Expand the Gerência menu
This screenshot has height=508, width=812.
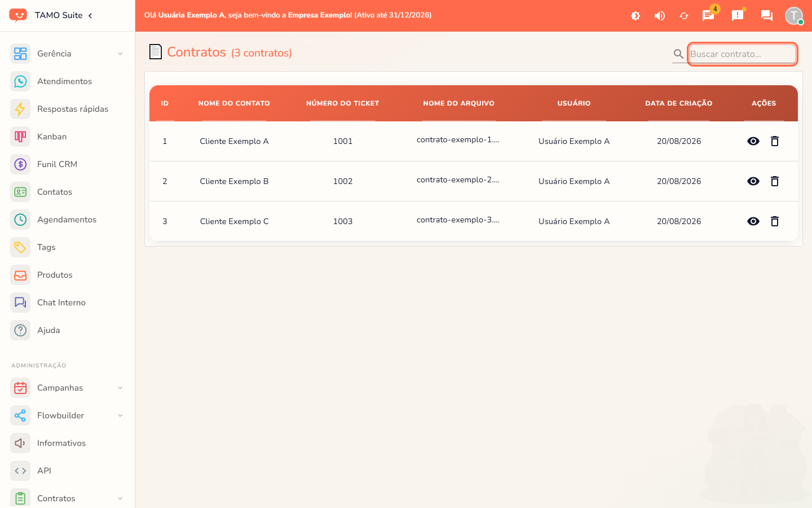[68, 54]
